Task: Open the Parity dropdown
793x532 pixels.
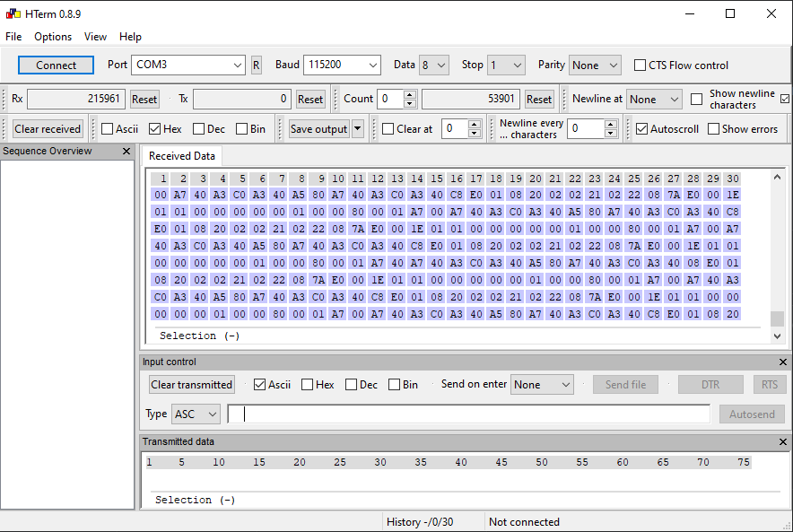Action: pos(595,65)
